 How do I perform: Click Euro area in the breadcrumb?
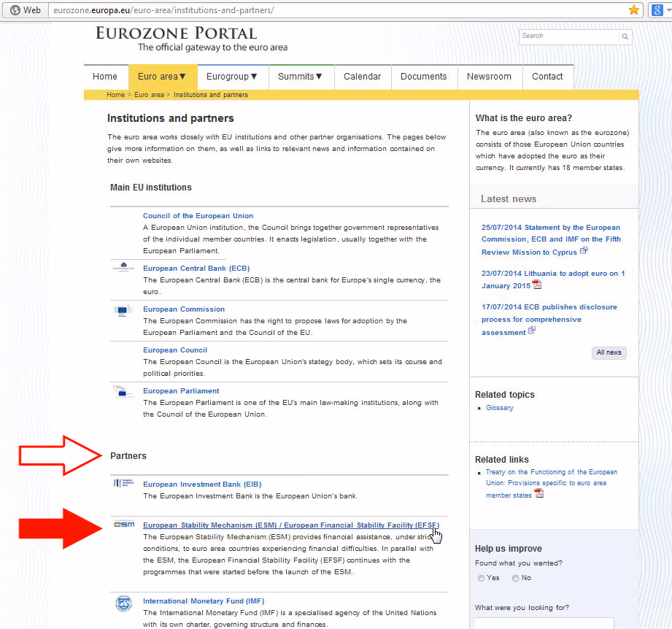[149, 95]
